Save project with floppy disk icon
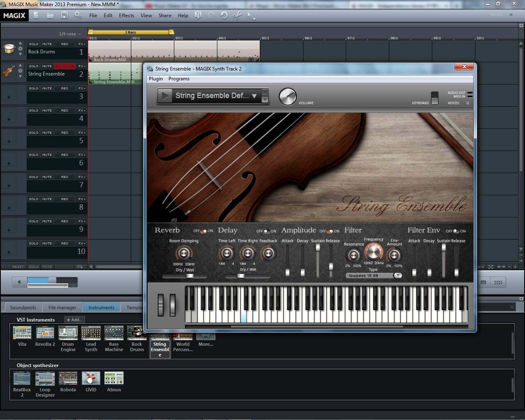This screenshot has width=525, height=420. point(64,16)
